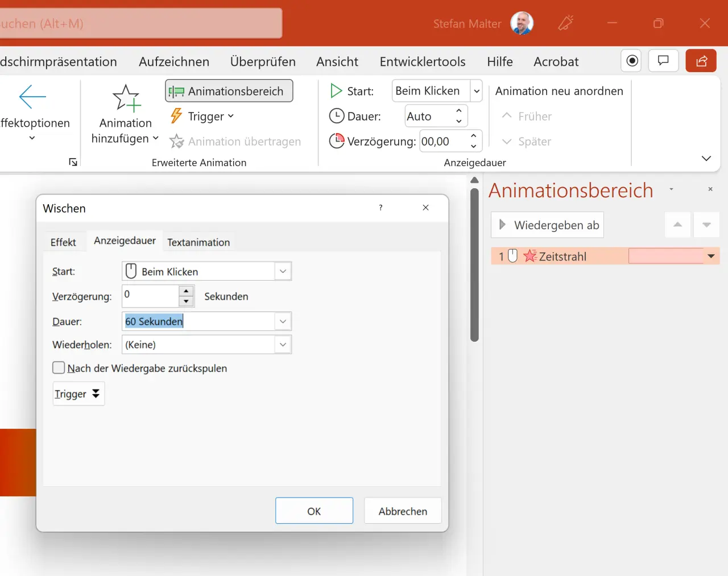Open the Trigger lightning menu in ribbon
Image resolution: width=728 pixels, height=576 pixels.
[202, 117]
